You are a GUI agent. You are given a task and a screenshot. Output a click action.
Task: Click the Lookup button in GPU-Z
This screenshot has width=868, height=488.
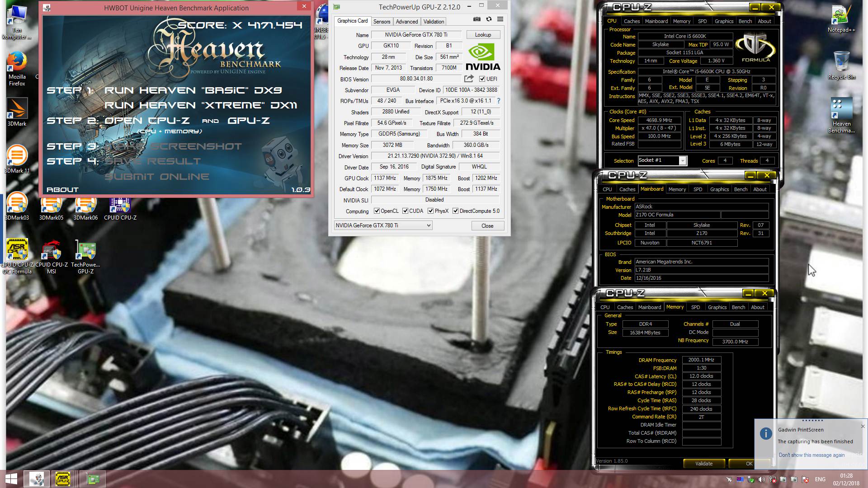(483, 35)
